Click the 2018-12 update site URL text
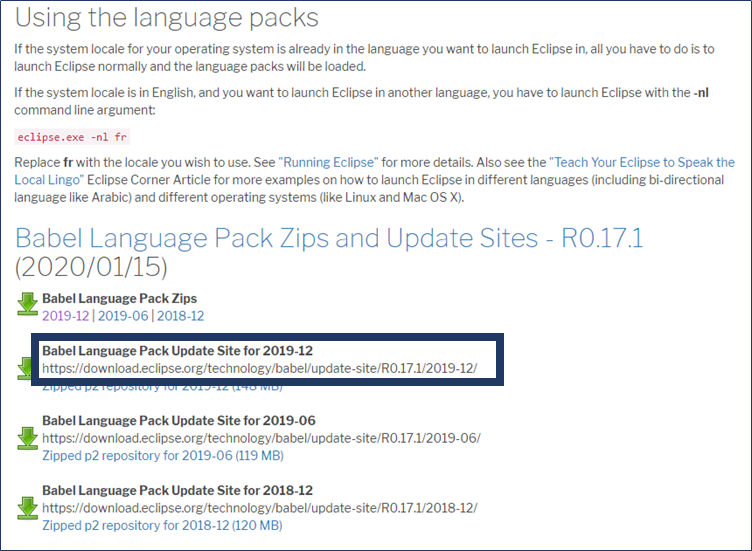The image size is (752, 551). pyautogui.click(x=259, y=508)
